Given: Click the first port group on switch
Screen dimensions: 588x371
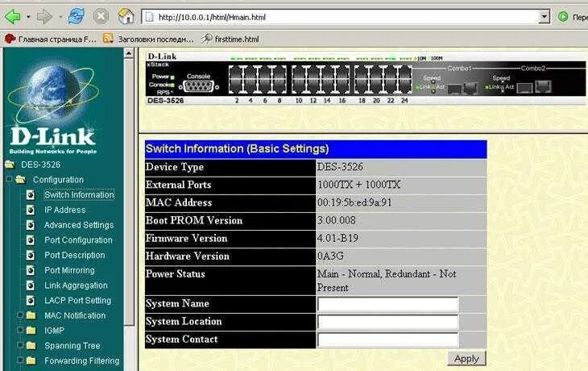Looking at the screenshot, I should coord(257,79).
